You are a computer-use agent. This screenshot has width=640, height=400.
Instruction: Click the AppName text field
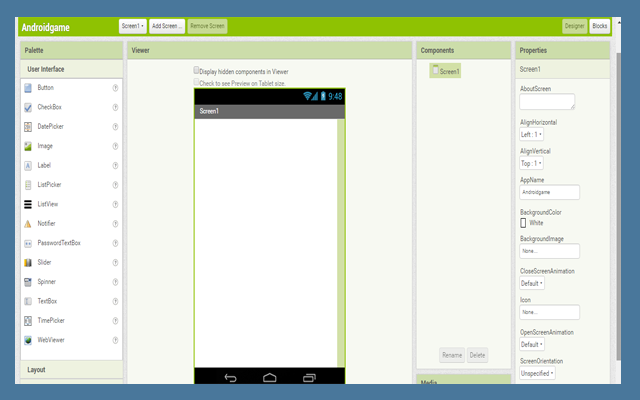pos(549,191)
